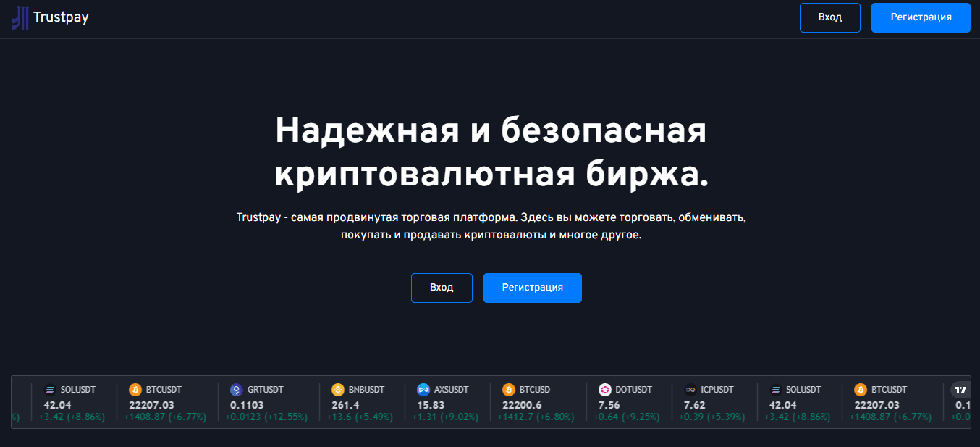Click the Вход button under the headline

tap(442, 288)
